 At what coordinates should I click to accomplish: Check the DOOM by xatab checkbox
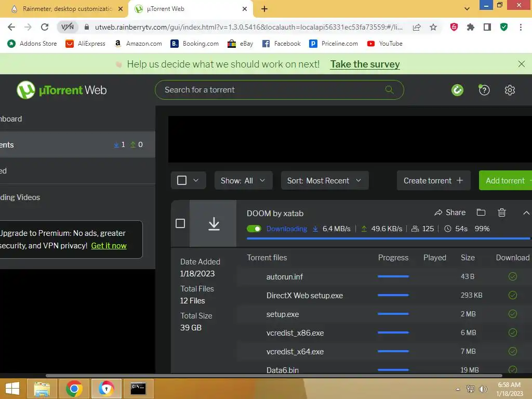(180, 223)
